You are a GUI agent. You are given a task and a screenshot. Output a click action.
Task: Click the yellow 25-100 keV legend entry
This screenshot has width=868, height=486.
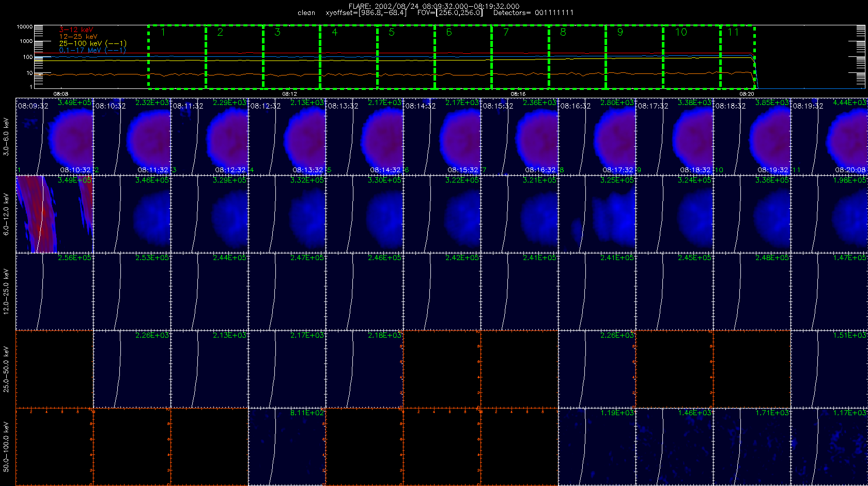92,43
